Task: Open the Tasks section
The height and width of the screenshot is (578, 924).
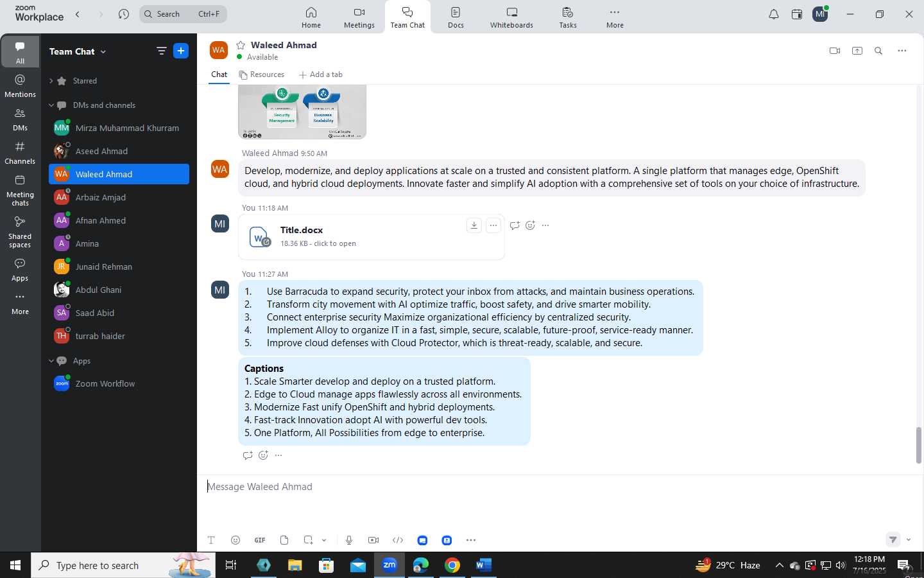Action: point(568,17)
